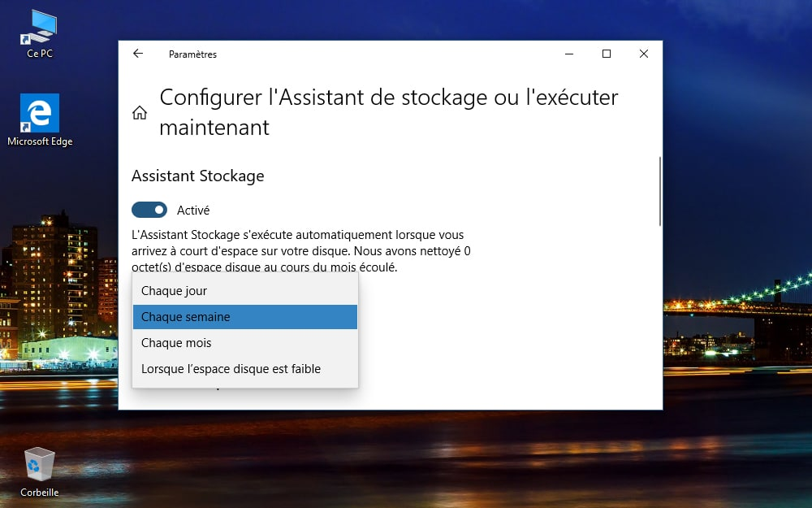Click the Assistant Stockage section heading
The image size is (812, 508).
pos(197,176)
